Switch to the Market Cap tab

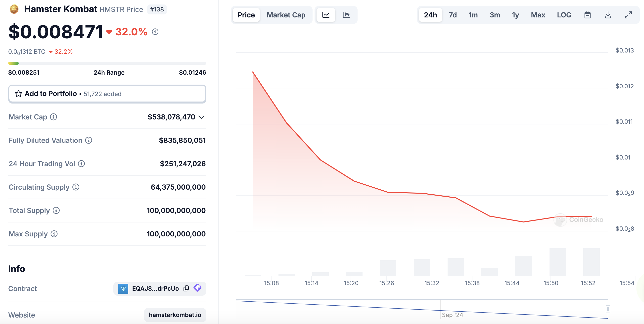pos(286,15)
